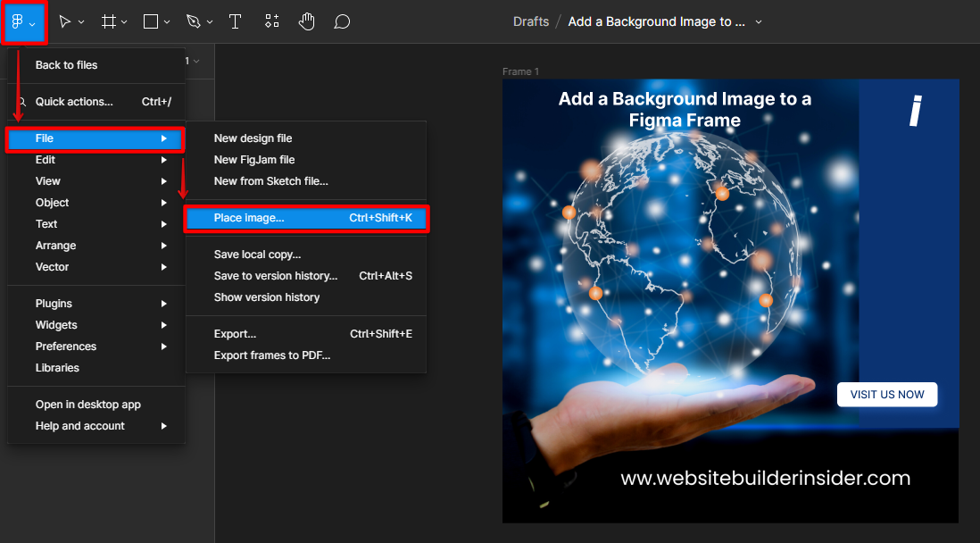Open the Resources components icon
The width and height of the screenshot is (980, 543).
[272, 22]
